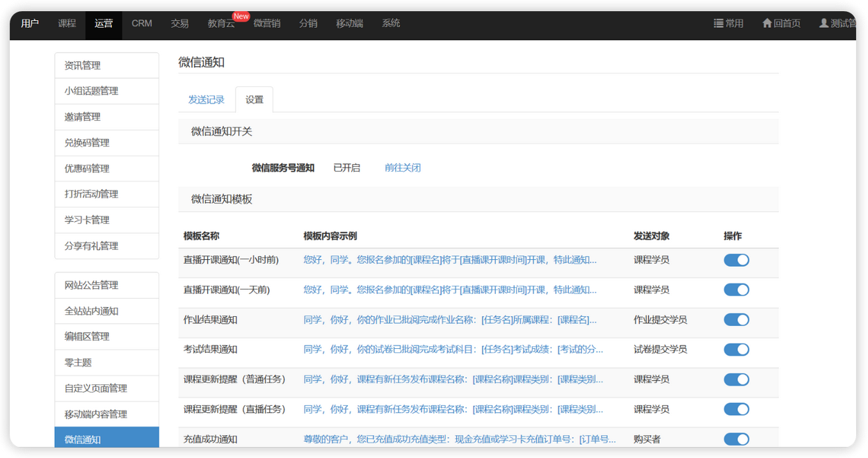Open the 教育云 menu with New badge
868x458 pixels.
[221, 24]
